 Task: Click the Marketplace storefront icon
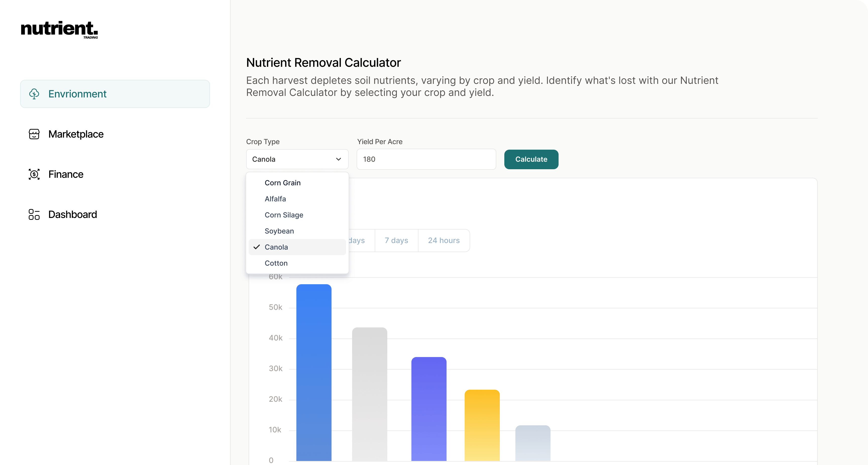point(34,134)
